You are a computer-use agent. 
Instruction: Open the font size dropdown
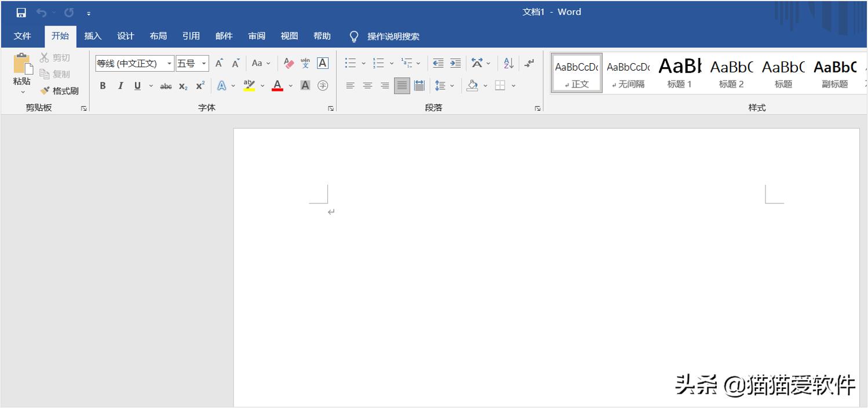[x=203, y=63]
